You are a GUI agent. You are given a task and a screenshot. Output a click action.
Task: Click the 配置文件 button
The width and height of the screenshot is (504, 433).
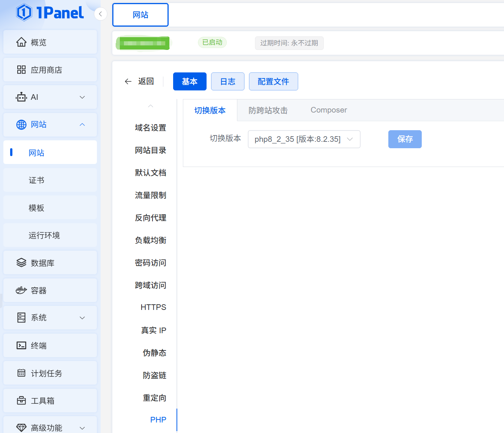(x=273, y=81)
